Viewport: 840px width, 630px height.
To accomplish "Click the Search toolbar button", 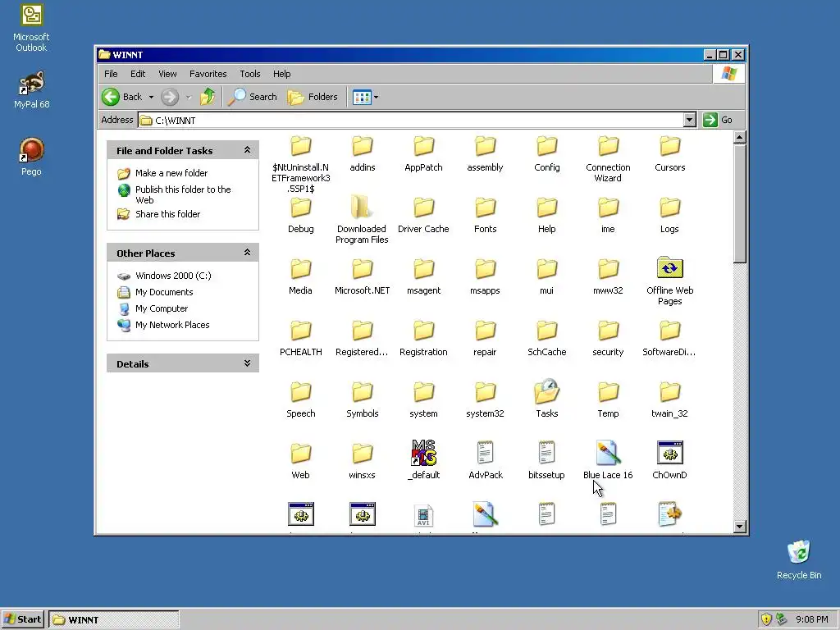I will click(253, 97).
